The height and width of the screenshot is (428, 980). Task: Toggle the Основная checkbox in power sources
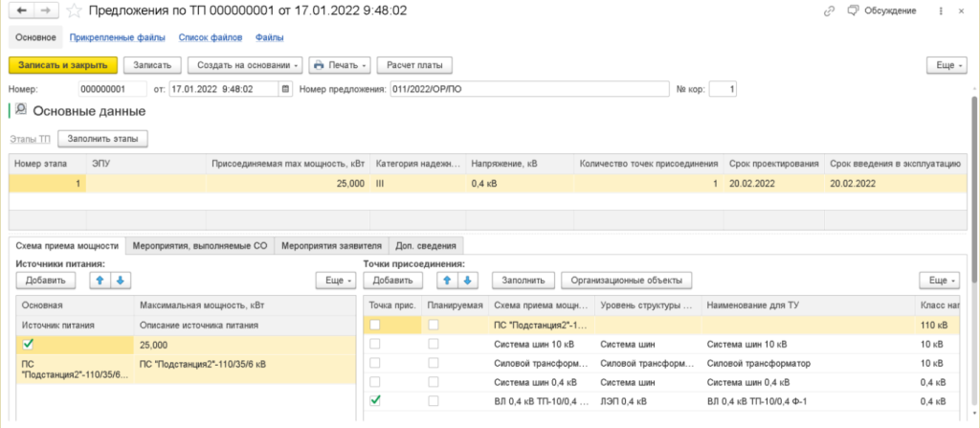[x=29, y=344]
